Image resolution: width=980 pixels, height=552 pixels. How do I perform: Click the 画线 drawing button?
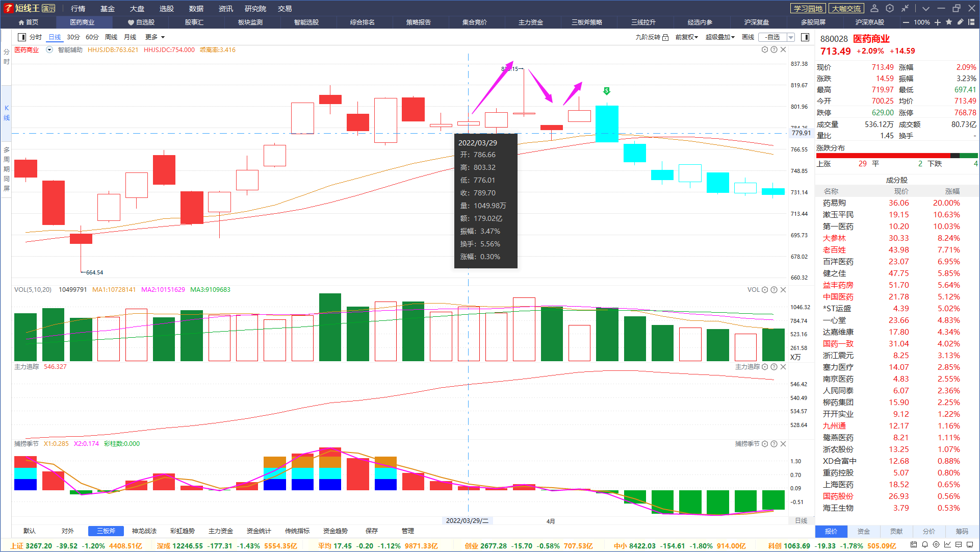click(748, 37)
